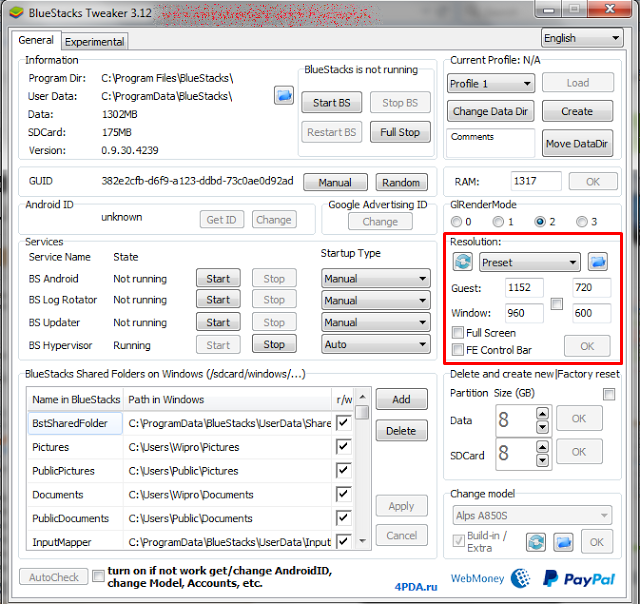The image size is (640, 604).
Task: Stop the BS Hypervisor service
Action: pos(274,344)
